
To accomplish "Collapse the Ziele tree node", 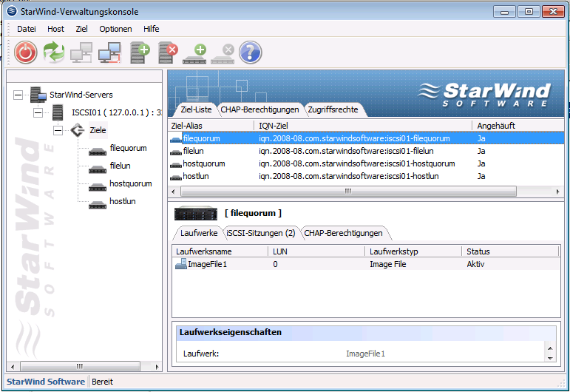I will 58,131.
